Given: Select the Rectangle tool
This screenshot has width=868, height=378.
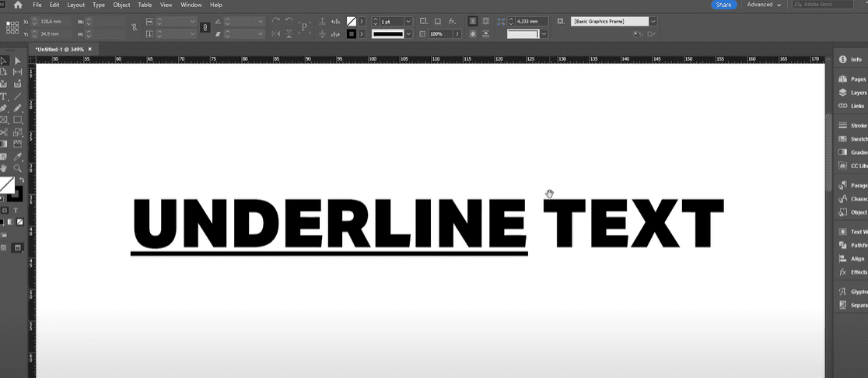Looking at the screenshot, I should click(x=17, y=120).
